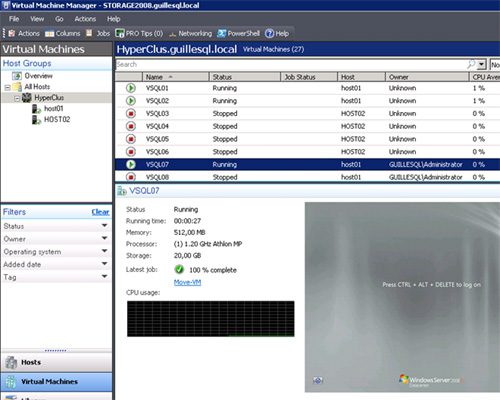This screenshot has width=500, height=400.
Task: Select HOST02 in the host tree
Action: pos(57,120)
